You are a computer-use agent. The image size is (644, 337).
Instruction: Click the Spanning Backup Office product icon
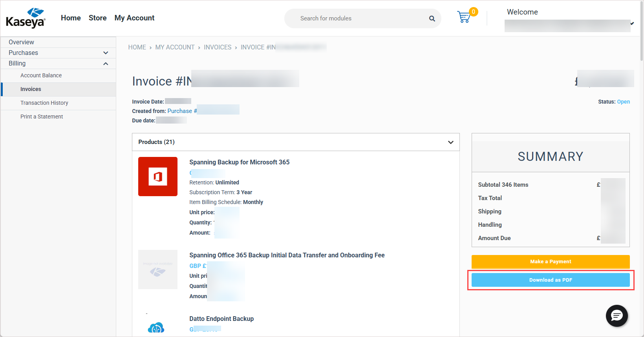coord(158,177)
